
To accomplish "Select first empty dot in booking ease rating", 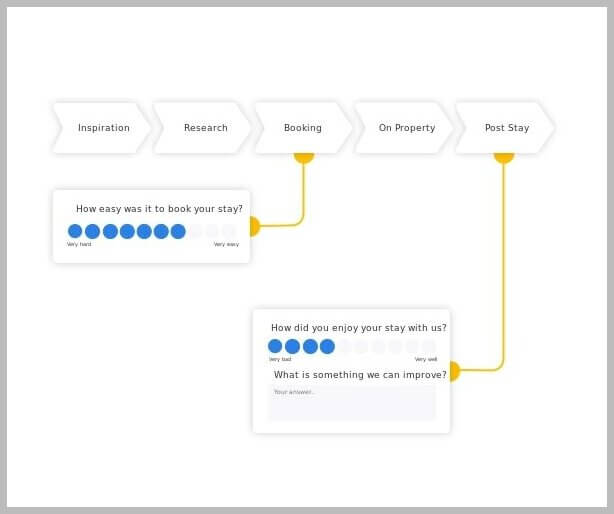I will pos(195,231).
